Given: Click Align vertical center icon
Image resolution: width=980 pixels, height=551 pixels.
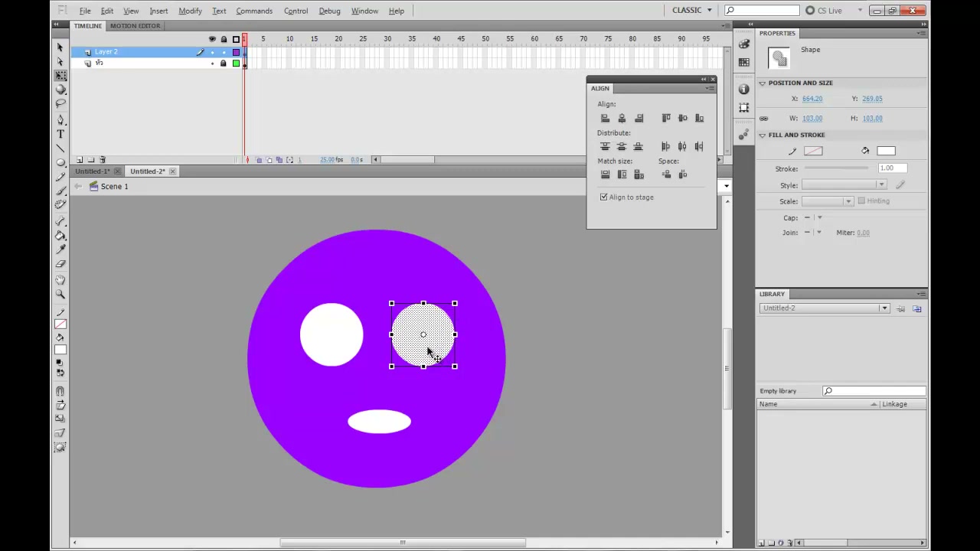Looking at the screenshot, I should tap(683, 118).
